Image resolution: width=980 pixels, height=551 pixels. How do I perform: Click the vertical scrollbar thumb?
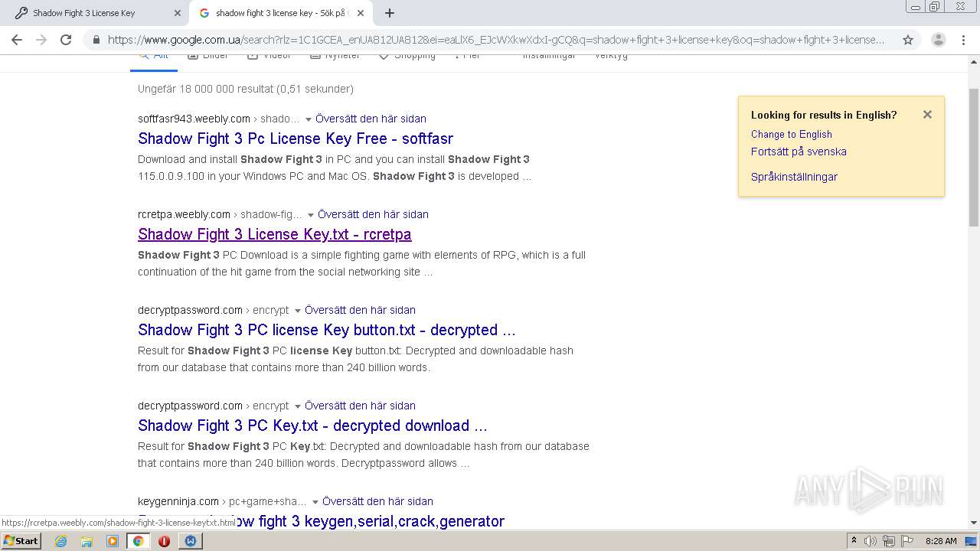(974, 156)
